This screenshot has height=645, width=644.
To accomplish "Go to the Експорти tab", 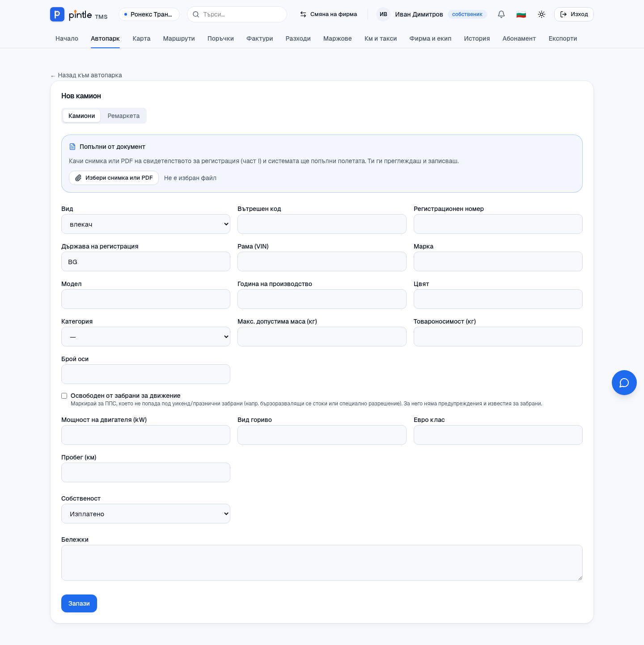I will [563, 38].
